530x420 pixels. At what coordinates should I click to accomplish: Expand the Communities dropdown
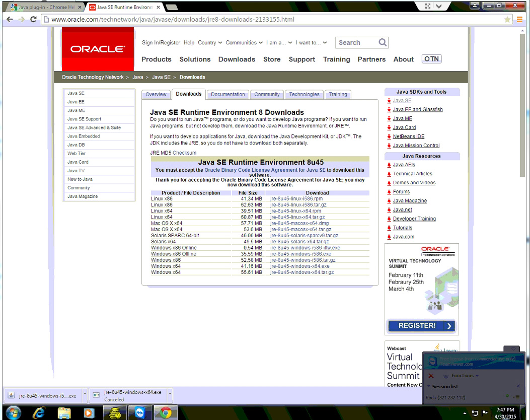(x=244, y=43)
